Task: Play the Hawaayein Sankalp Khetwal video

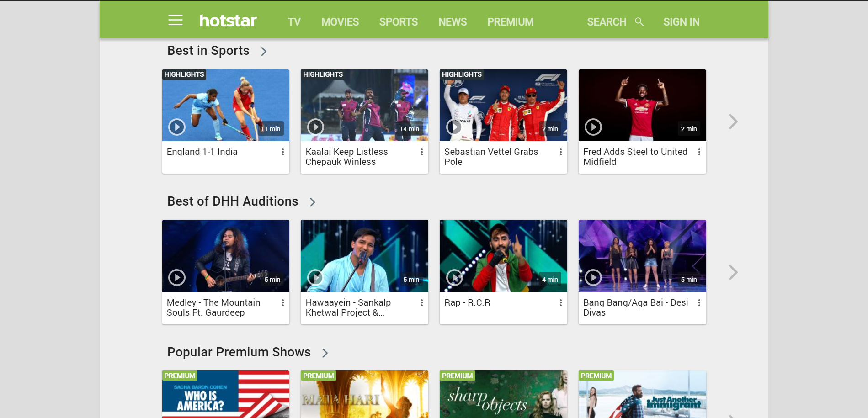Action: (315, 277)
